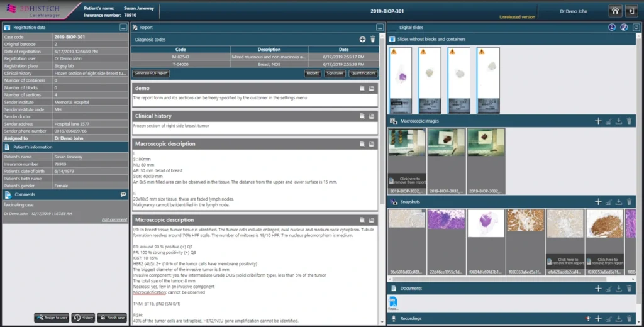The width and height of the screenshot is (644, 327).
Task: Click first round icon in Digital slides header
Action: (x=612, y=28)
